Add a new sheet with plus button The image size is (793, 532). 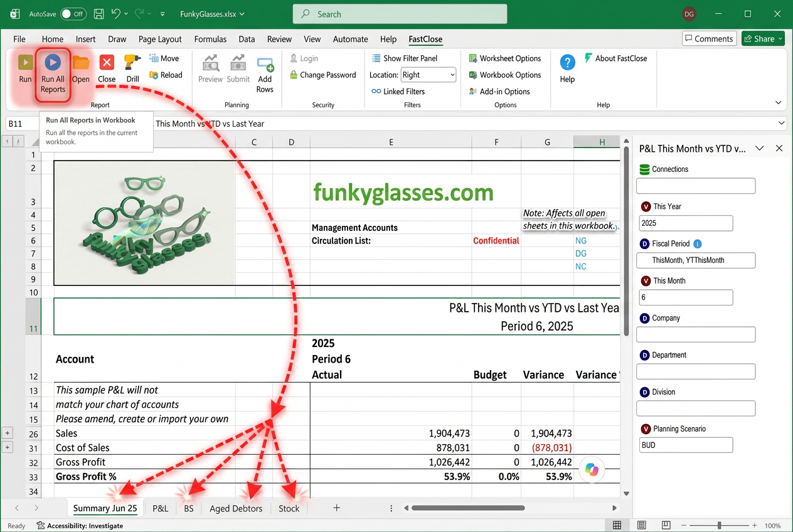point(337,508)
